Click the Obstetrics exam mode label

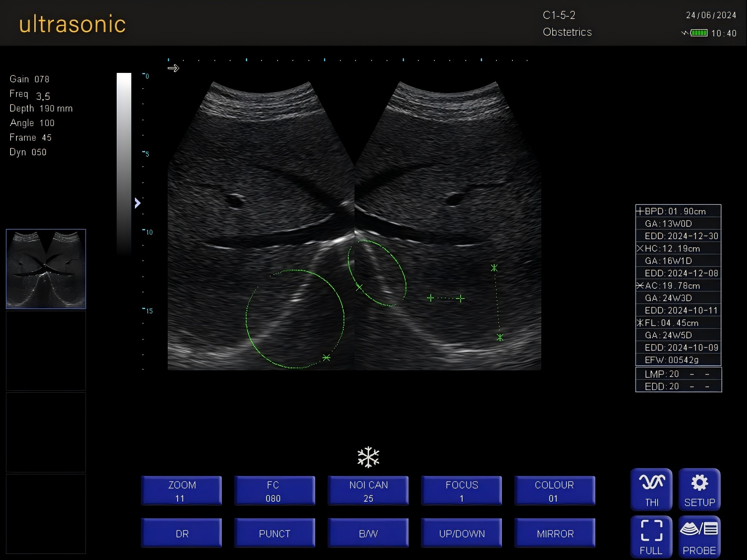(x=567, y=32)
